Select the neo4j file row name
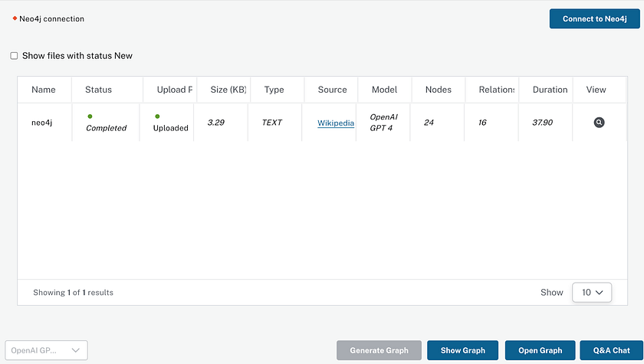 tap(42, 123)
